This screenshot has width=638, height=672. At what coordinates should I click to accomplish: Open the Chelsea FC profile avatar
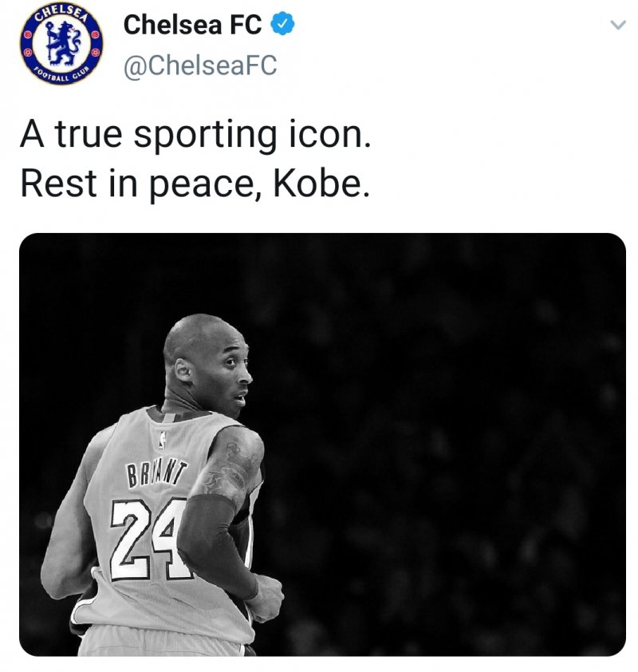(x=61, y=45)
